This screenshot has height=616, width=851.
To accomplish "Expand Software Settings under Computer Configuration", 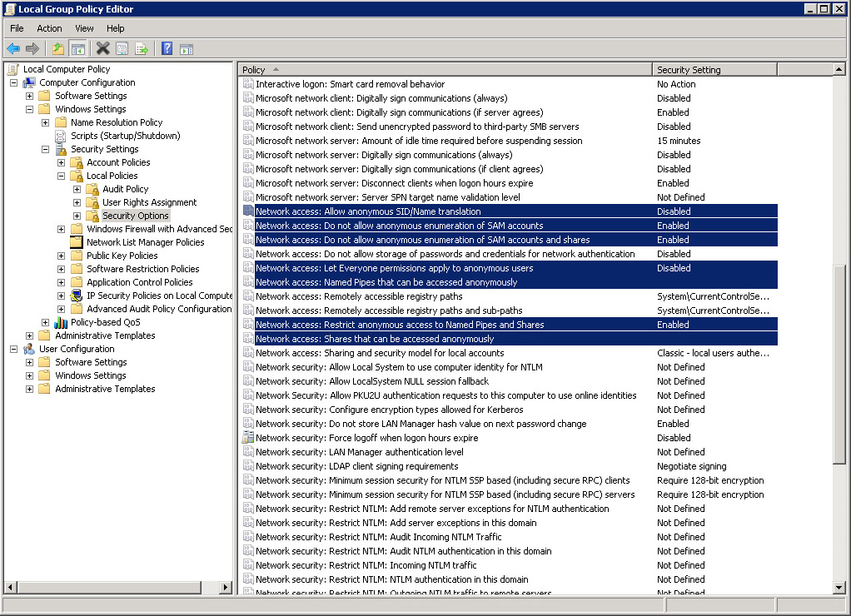I will coord(29,96).
